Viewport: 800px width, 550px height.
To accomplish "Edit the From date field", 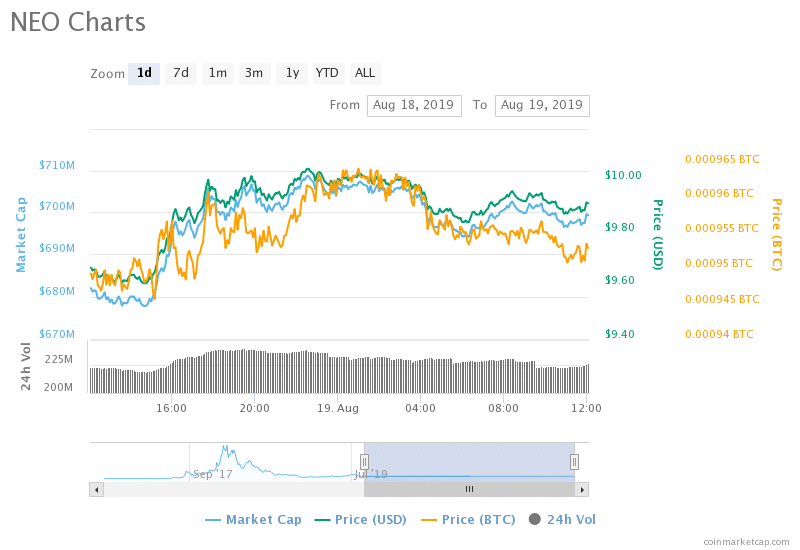I will [414, 106].
